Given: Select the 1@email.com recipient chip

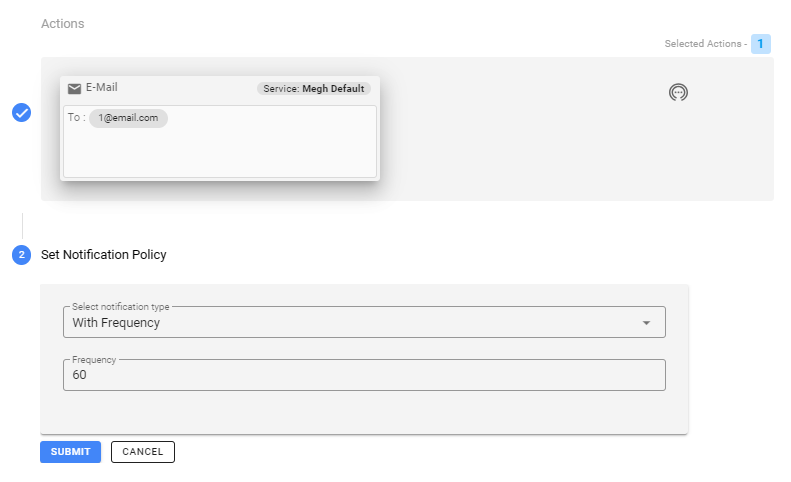Looking at the screenshot, I should click(128, 118).
